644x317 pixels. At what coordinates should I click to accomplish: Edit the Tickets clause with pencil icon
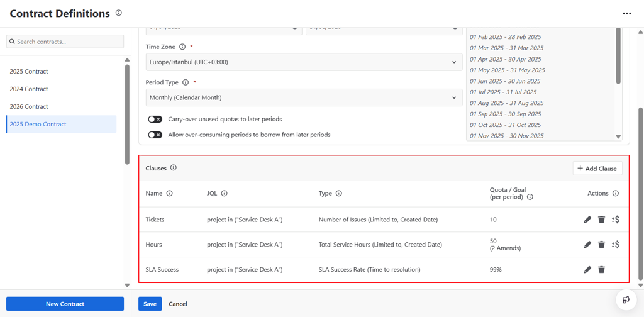587,220
